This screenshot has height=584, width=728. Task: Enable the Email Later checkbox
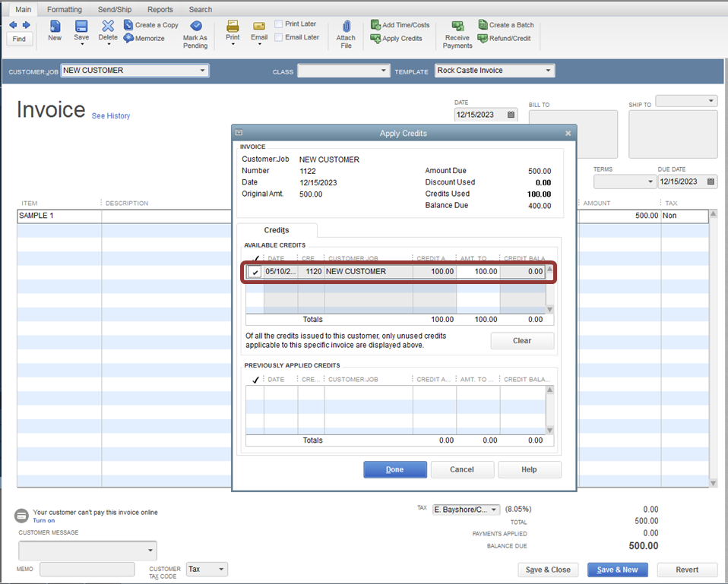(x=279, y=37)
